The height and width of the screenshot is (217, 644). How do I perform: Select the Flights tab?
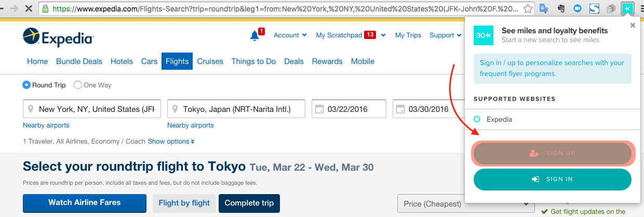[x=177, y=61]
